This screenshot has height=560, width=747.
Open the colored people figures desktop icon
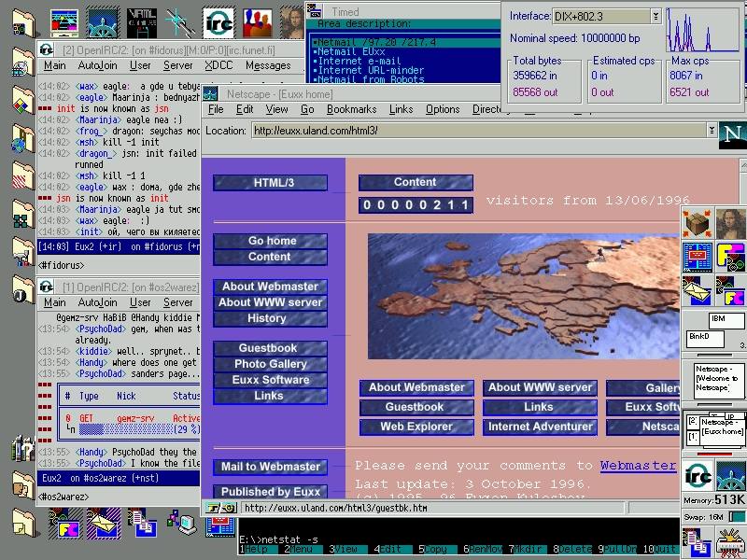click(x=257, y=22)
